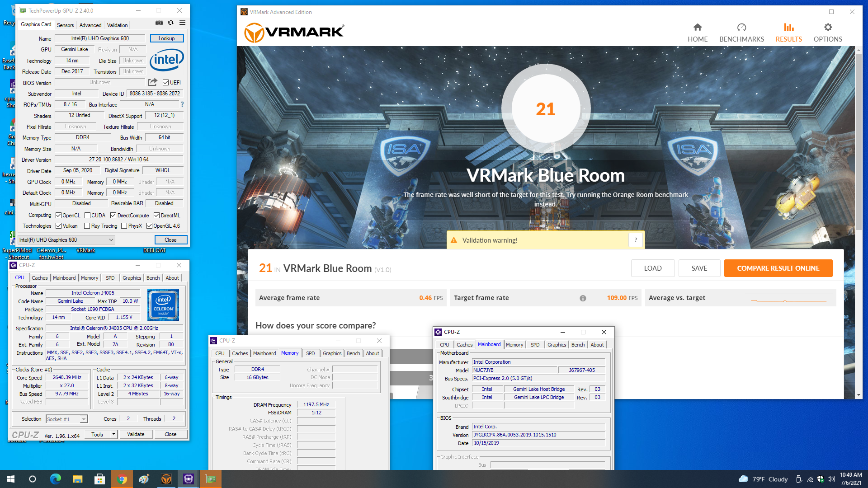Switch to GPU-Z Validation tab

click(117, 25)
